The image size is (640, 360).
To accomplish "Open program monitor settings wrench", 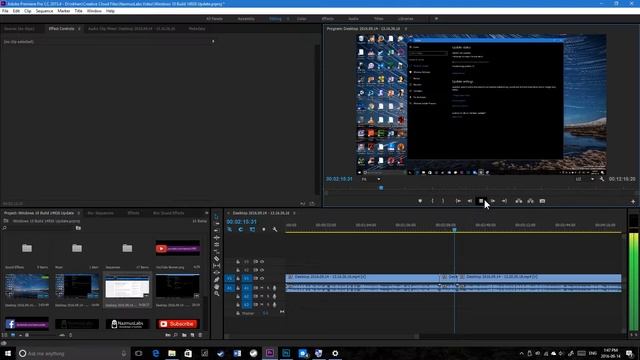I will [x=602, y=179].
